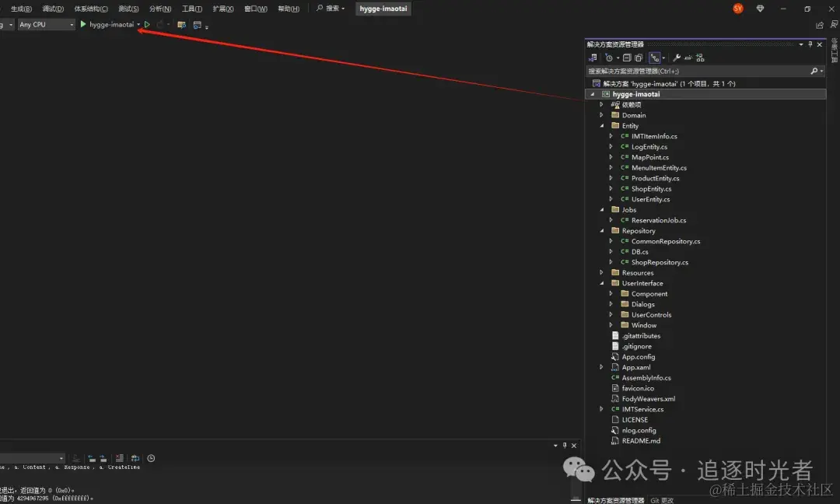Click the go to previous message icon in Output panel

[x=92, y=458]
